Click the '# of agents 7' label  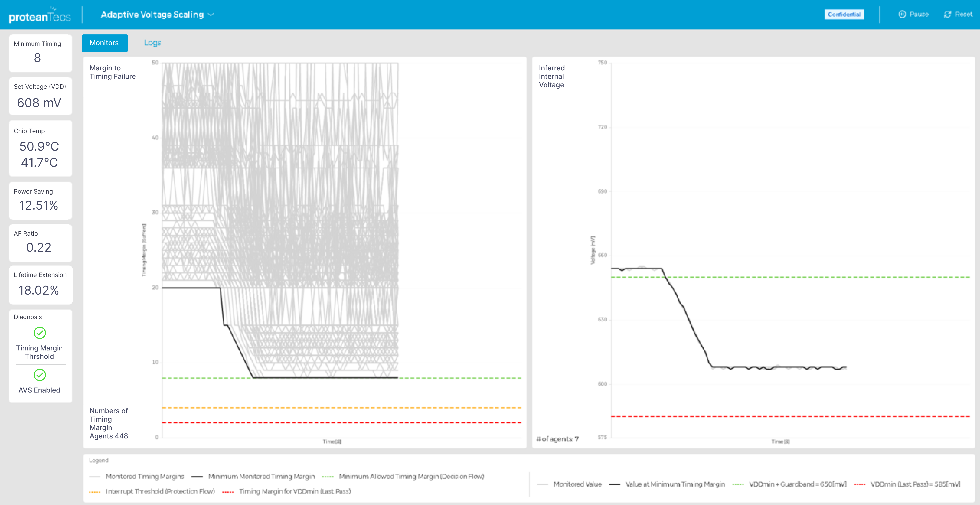point(557,439)
